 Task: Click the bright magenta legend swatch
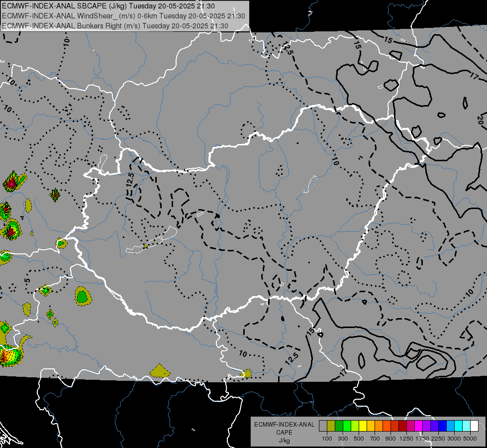[419, 426]
